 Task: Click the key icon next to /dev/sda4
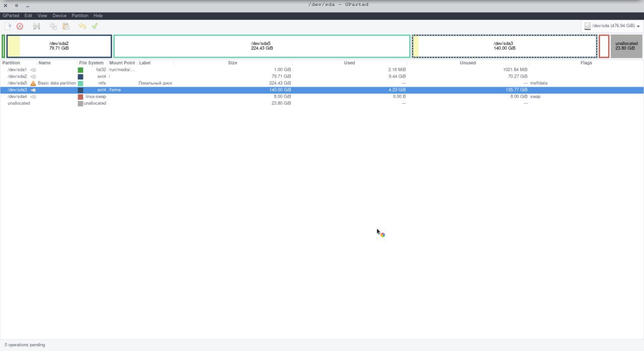pos(33,96)
